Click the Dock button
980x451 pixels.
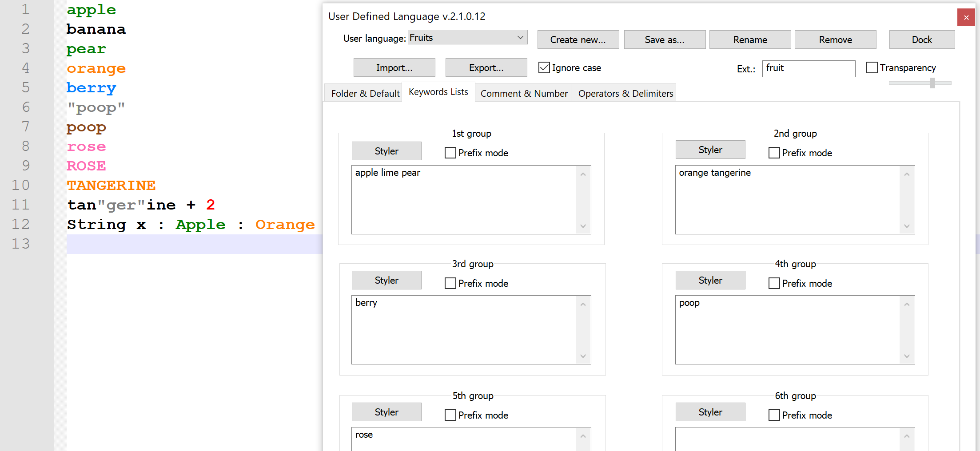pos(921,40)
